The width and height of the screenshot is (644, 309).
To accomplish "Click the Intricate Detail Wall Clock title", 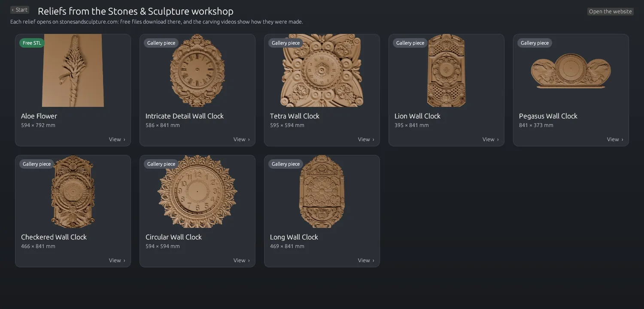I will (x=185, y=116).
